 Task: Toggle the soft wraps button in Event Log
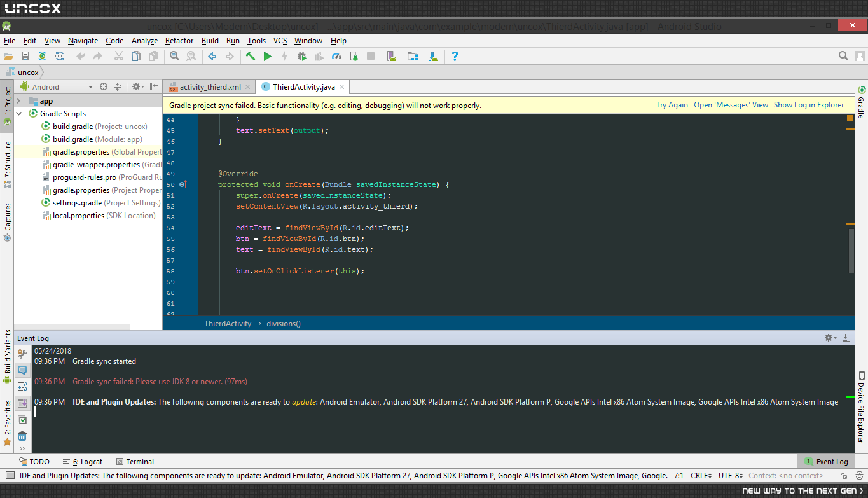[22, 387]
